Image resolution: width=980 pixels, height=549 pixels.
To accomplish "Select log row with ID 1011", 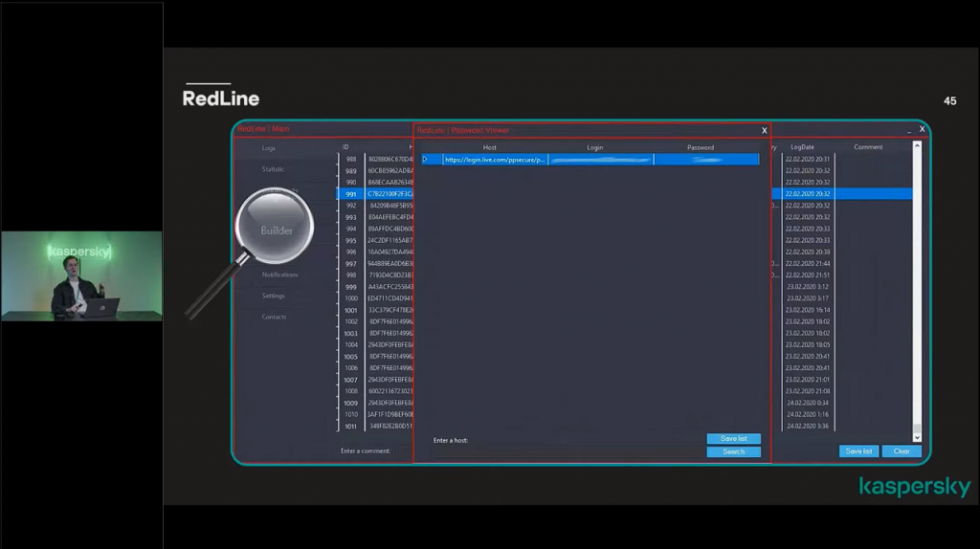I will point(350,427).
